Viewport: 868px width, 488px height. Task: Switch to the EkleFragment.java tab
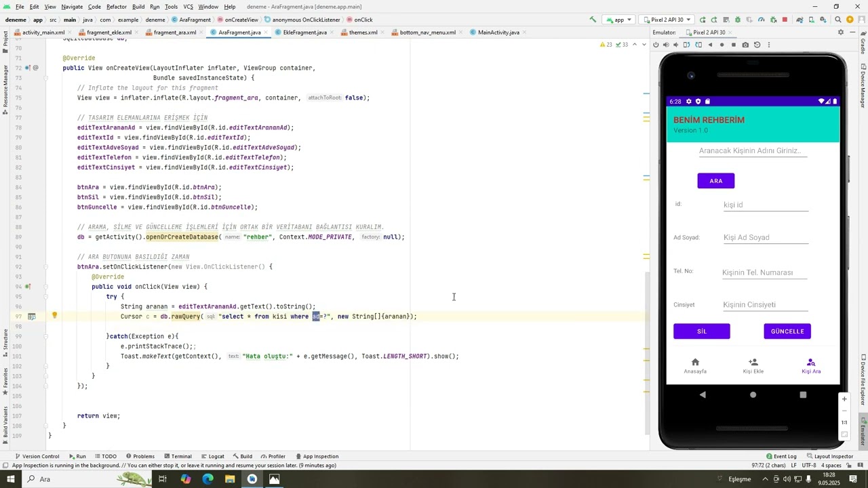coord(304,33)
